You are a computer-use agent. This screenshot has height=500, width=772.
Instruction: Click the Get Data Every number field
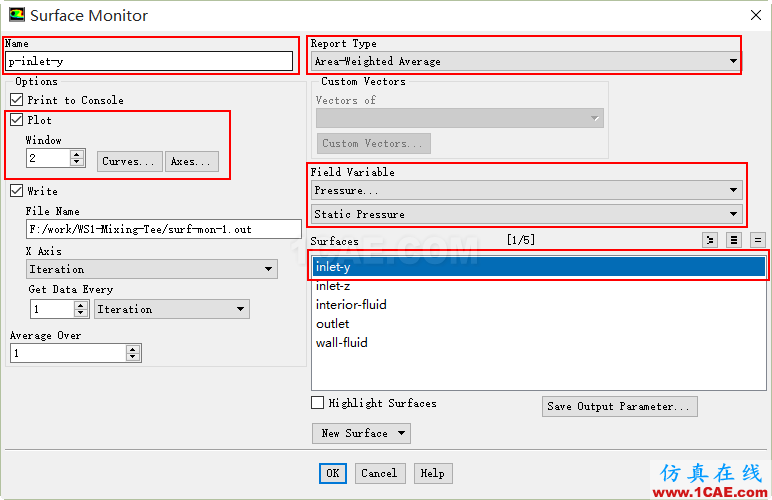pos(52,309)
